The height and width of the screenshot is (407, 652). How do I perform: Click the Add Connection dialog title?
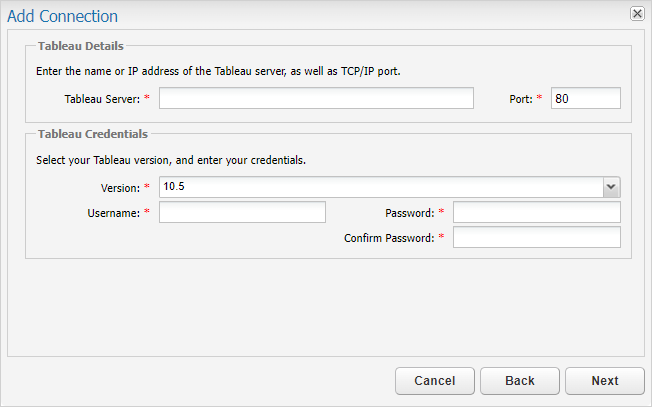(62, 16)
